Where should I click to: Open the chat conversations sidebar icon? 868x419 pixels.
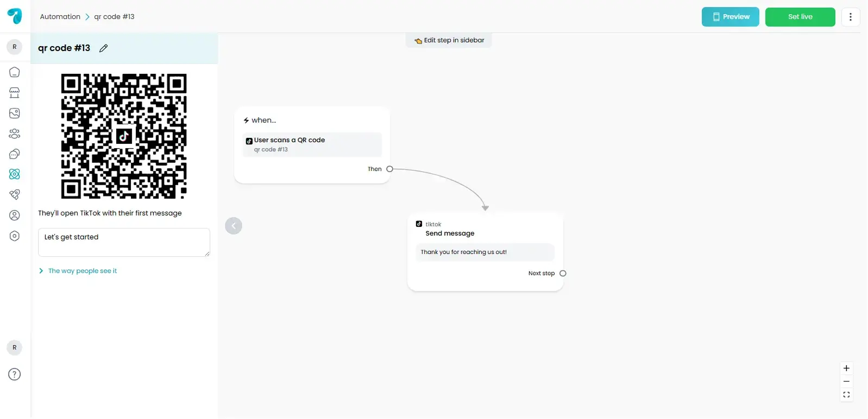coord(15,154)
